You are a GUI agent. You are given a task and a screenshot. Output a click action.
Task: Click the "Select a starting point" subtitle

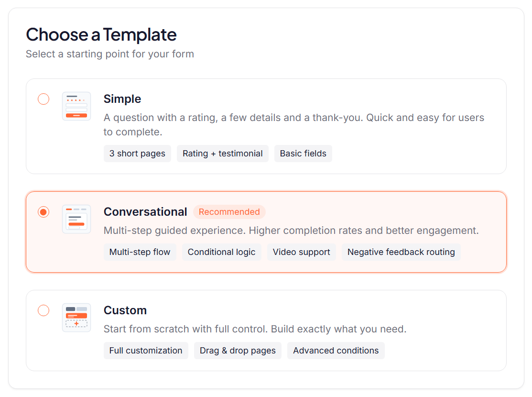[x=110, y=54]
